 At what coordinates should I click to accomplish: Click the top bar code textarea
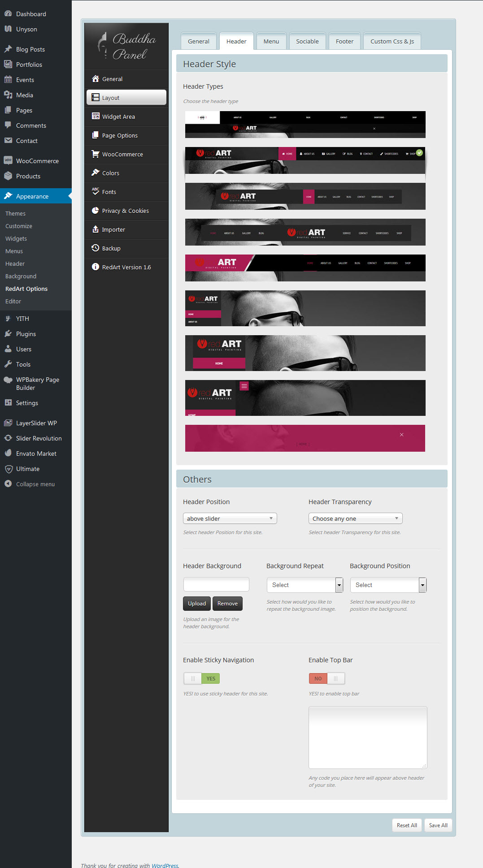[368, 738]
